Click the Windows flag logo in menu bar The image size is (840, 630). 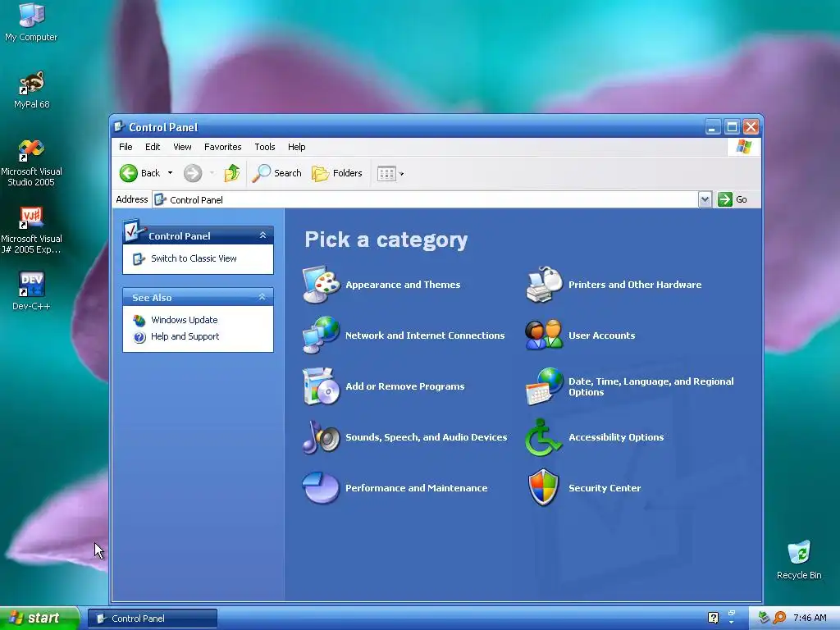[x=743, y=146]
